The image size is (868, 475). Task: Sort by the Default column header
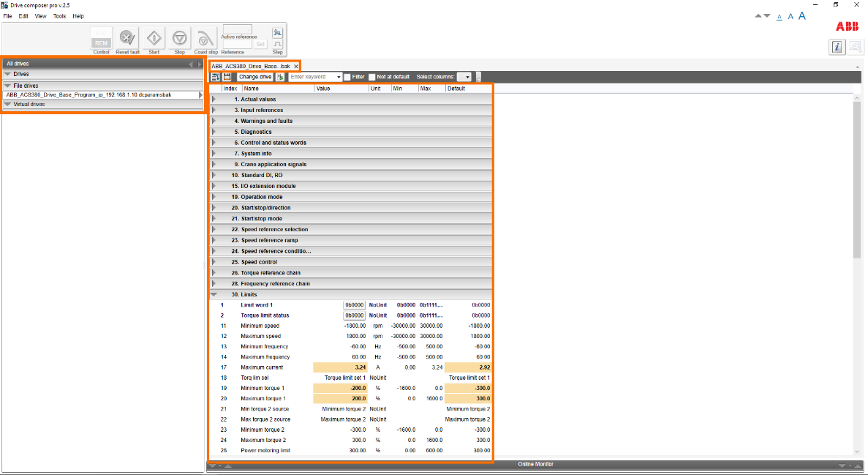coord(468,89)
